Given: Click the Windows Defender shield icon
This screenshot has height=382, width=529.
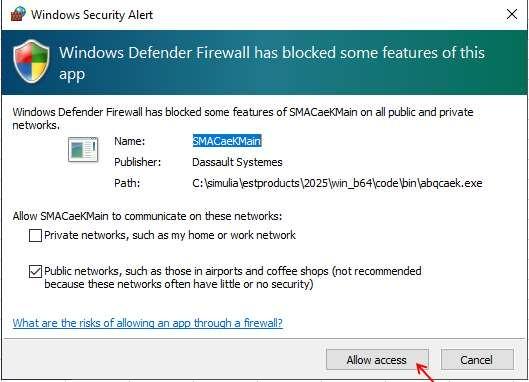Looking at the screenshot, I should tap(31, 61).
